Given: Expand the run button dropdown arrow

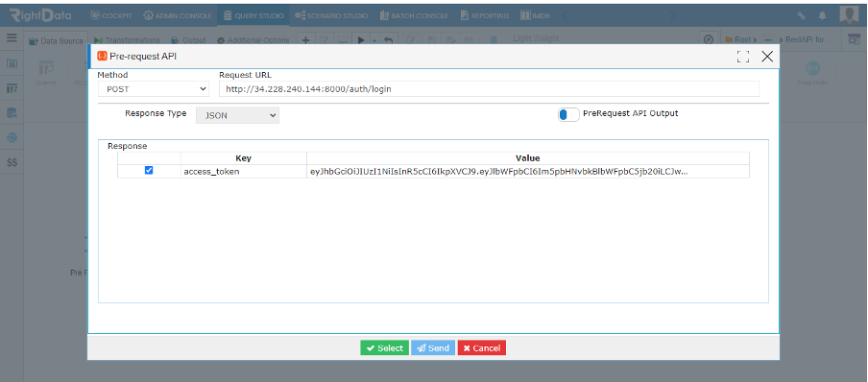Looking at the screenshot, I should click(x=374, y=40).
